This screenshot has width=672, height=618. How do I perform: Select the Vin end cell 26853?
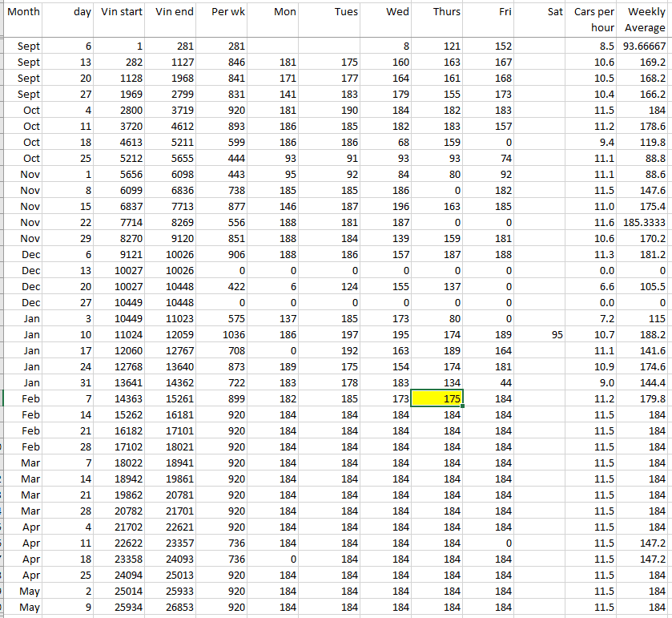click(x=175, y=607)
